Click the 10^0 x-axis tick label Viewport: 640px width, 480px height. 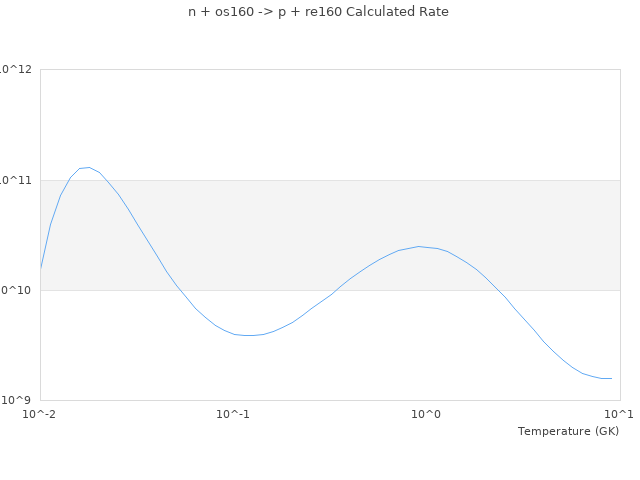[x=426, y=414]
